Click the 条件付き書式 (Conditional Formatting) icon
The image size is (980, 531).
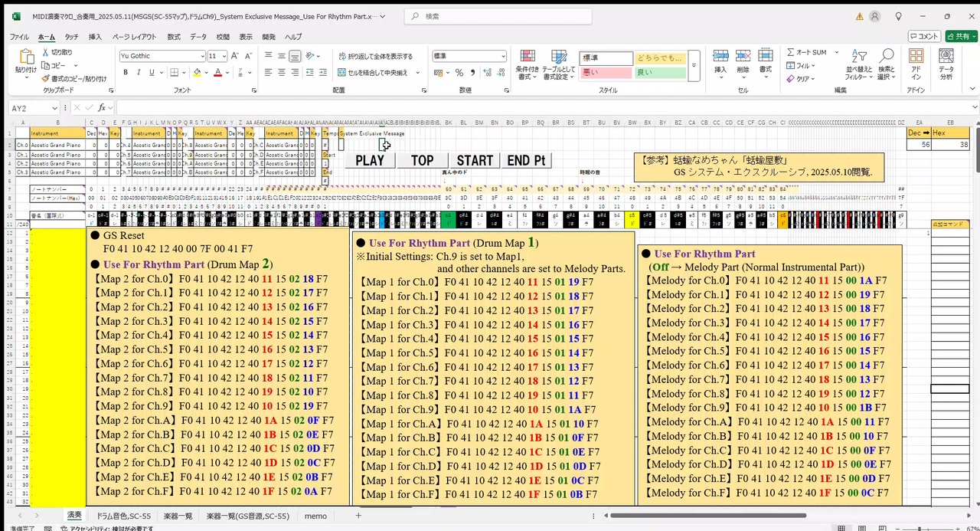pyautogui.click(x=528, y=60)
